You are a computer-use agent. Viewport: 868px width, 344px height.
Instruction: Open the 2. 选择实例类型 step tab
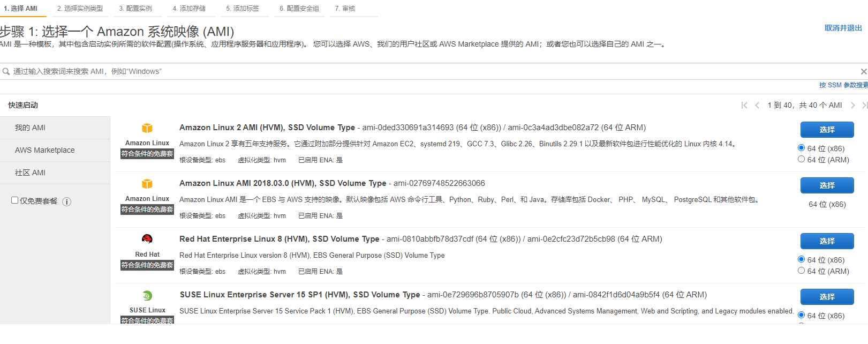click(80, 9)
